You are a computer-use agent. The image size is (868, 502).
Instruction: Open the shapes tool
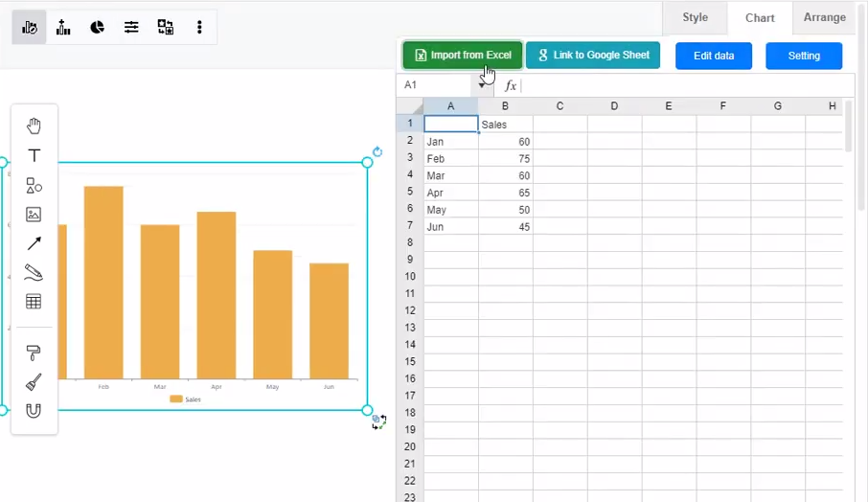34,185
